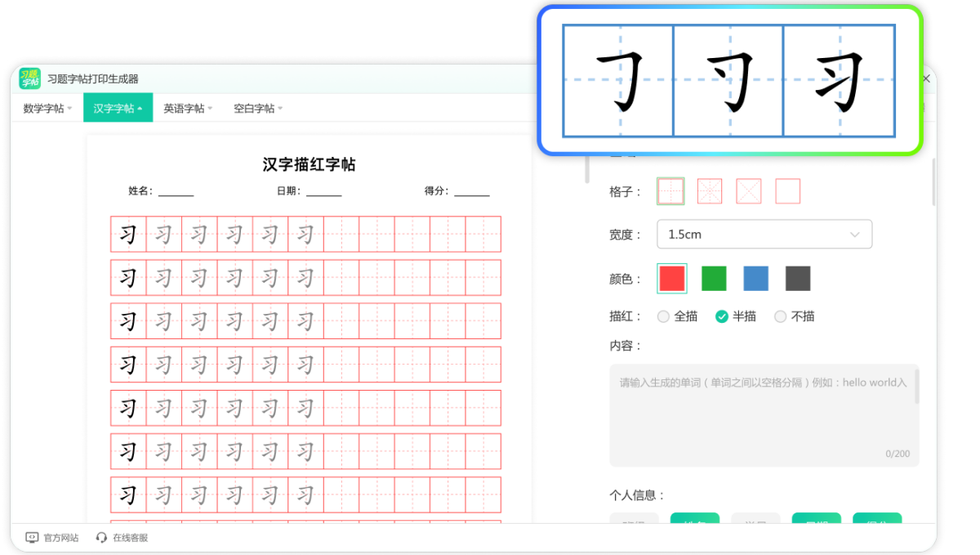Switch to the 汉字字帖 tab
Image resolution: width=980 pixels, height=555 pixels.
[x=118, y=107]
